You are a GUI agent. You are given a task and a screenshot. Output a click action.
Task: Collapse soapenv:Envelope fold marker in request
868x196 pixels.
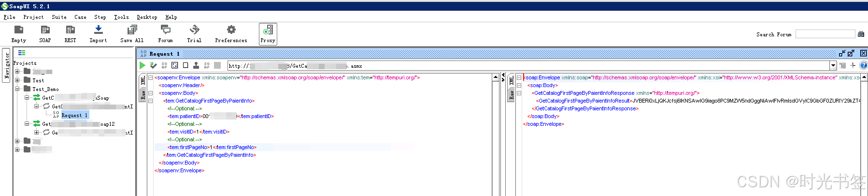point(150,77)
